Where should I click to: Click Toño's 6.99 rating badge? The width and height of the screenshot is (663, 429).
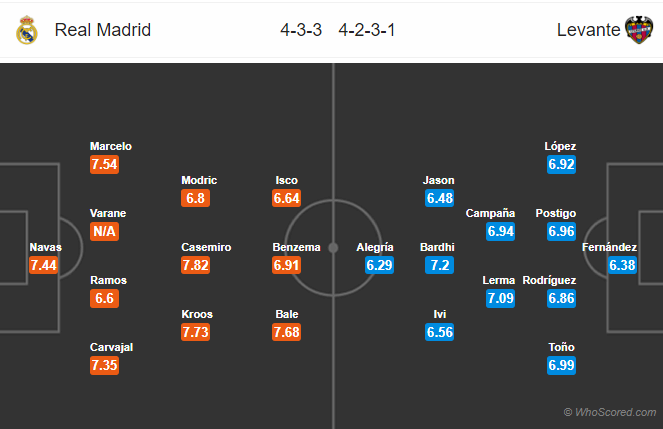point(561,366)
